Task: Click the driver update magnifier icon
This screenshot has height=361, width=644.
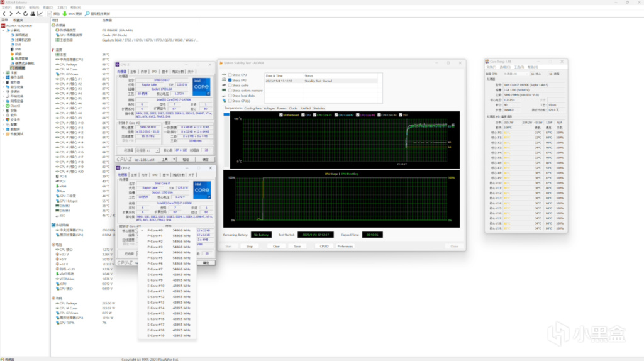Action: pos(87,13)
